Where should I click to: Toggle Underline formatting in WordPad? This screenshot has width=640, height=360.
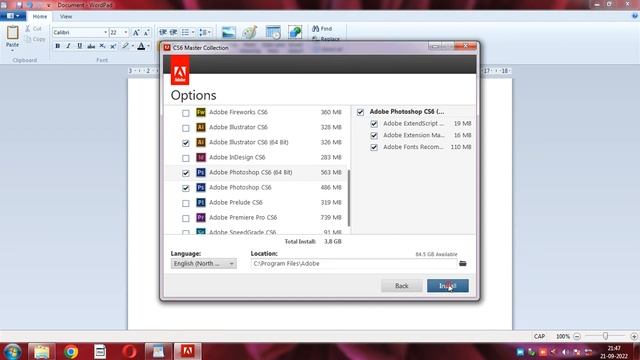[x=80, y=46]
